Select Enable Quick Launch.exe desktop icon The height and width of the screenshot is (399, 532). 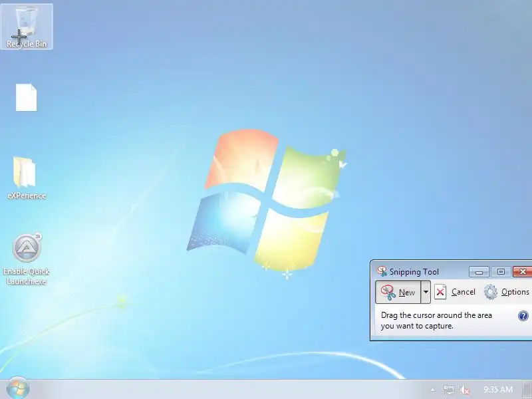(27, 259)
